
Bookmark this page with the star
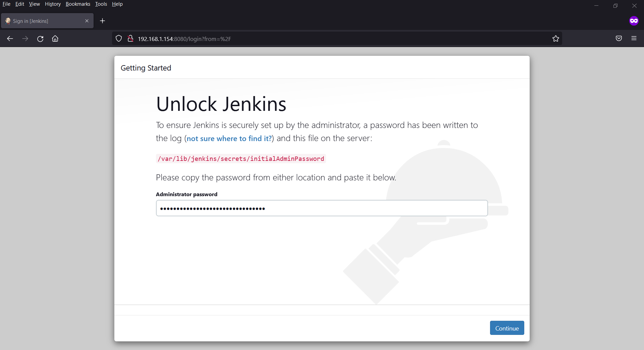[x=556, y=39]
